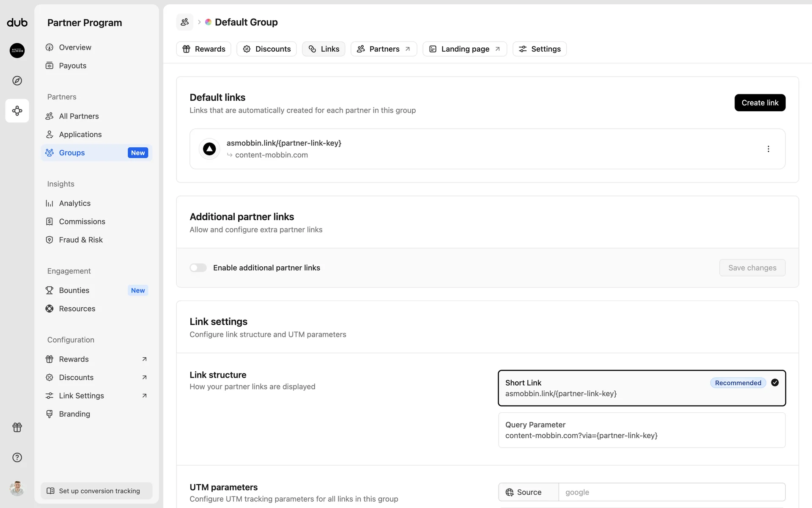Click the asmobbin workspace avatar

point(17,50)
